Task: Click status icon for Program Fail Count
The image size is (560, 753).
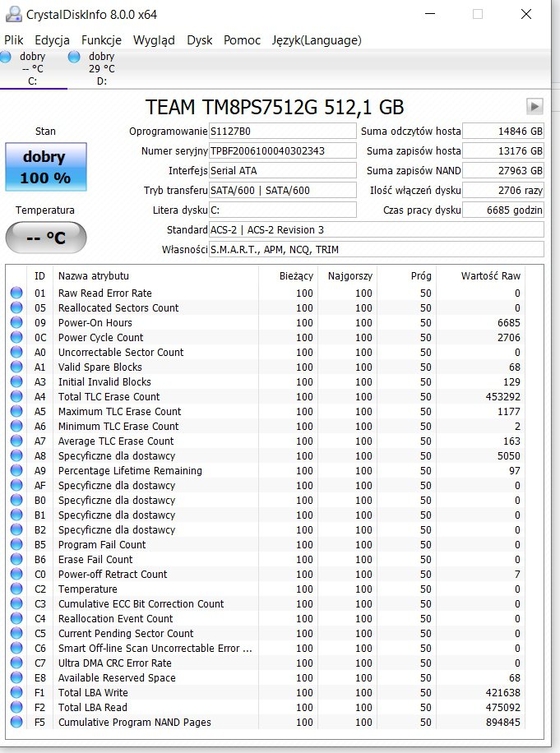Action: point(16,544)
